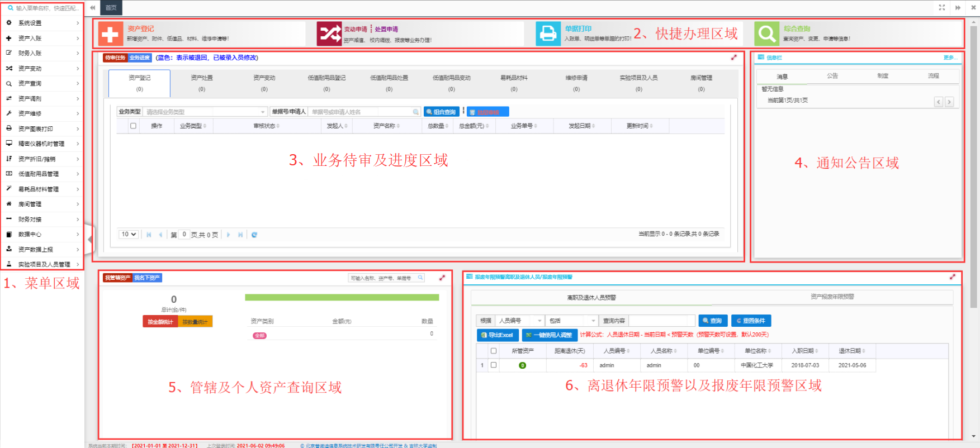Check the box for the admin retirement row
Image resolution: width=980 pixels, height=448 pixels.
493,365
